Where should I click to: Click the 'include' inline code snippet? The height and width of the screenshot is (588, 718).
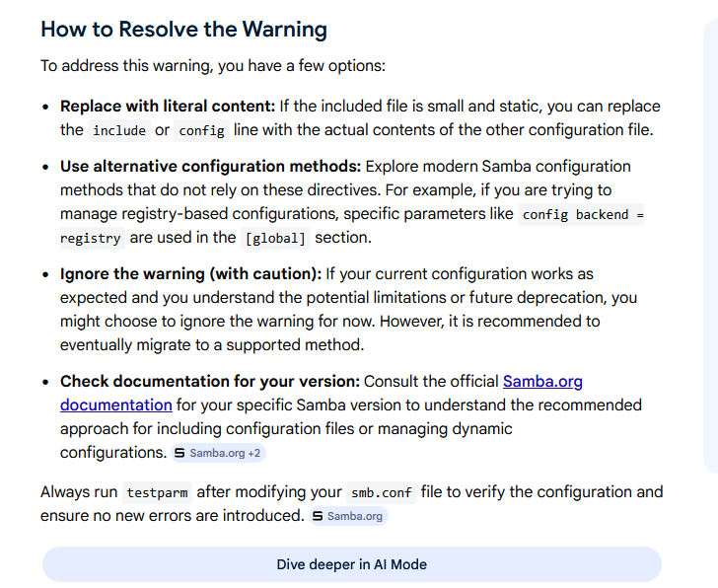tap(118, 130)
